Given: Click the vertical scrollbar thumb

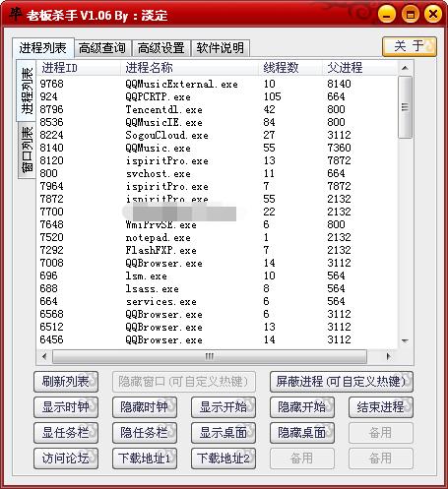Looking at the screenshot, I should [x=406, y=107].
